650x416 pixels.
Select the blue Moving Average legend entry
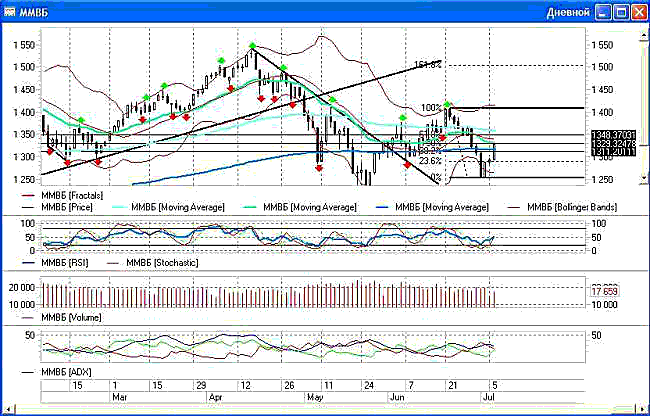pyautogui.click(x=432, y=207)
